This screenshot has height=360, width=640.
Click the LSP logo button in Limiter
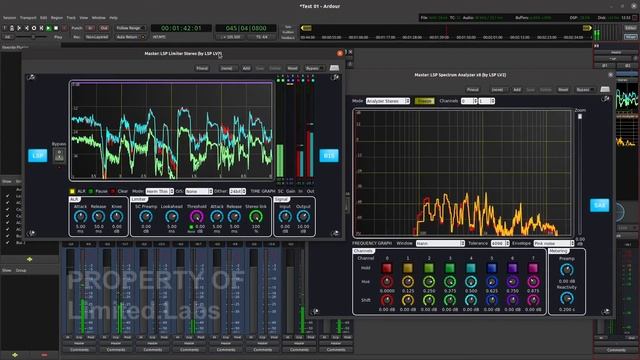[x=38, y=156]
